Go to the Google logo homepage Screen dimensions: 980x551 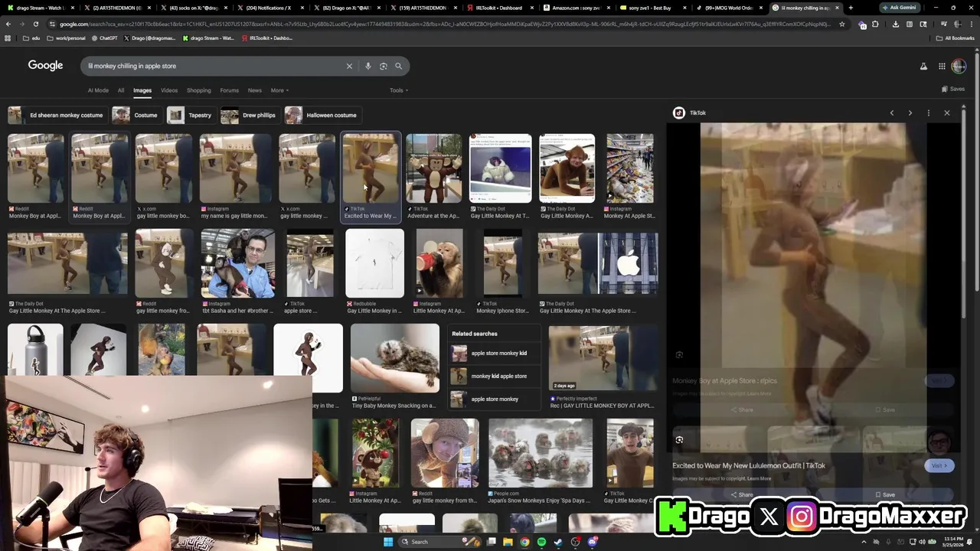(x=45, y=66)
